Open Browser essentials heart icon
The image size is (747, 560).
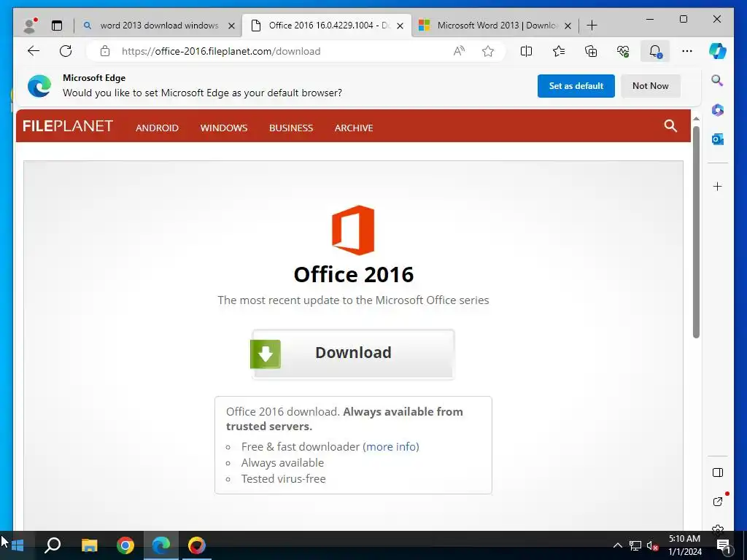(x=623, y=51)
